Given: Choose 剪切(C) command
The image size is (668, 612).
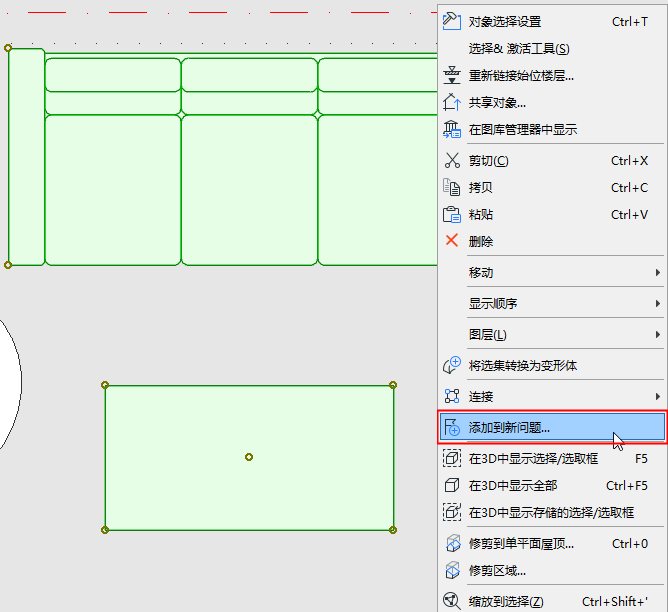Looking at the screenshot, I should [552, 161].
